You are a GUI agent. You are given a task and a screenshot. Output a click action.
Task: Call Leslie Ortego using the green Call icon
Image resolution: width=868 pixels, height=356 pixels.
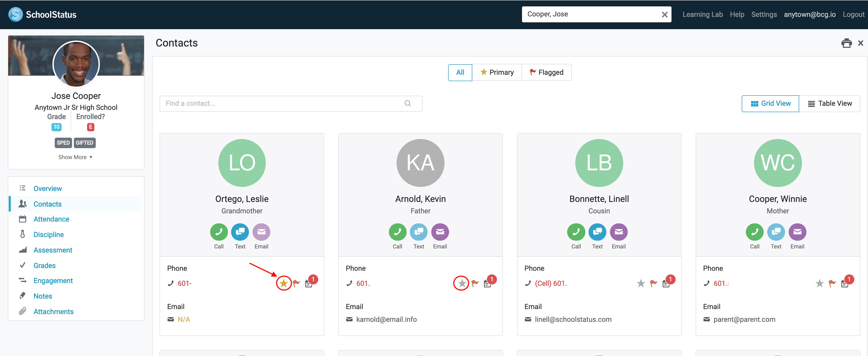click(x=219, y=232)
